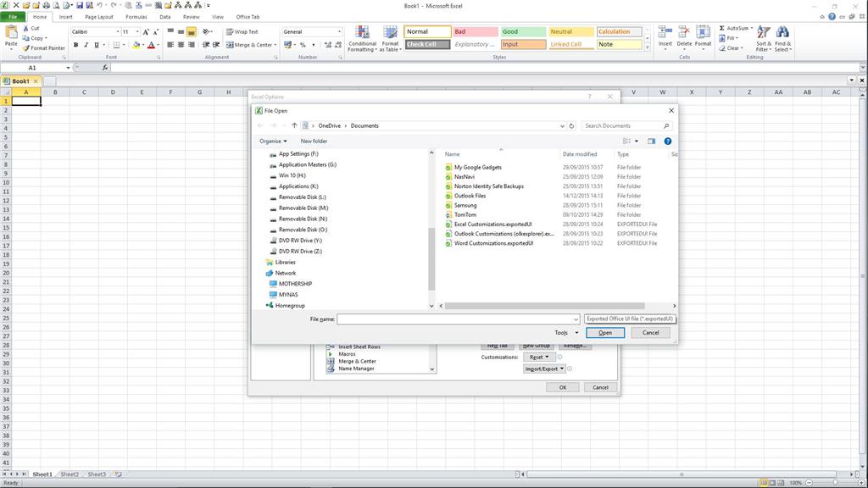Select Excel Customizations.exportedUI file
Screen dimensions: 868x488
click(x=492, y=224)
